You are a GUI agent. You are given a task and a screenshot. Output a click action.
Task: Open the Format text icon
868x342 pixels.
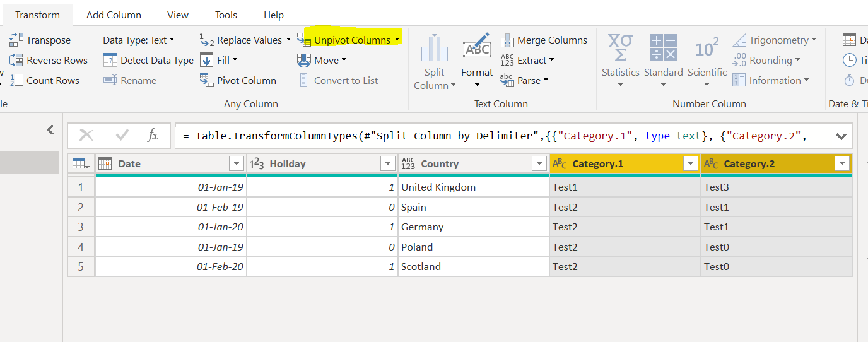coord(477,48)
